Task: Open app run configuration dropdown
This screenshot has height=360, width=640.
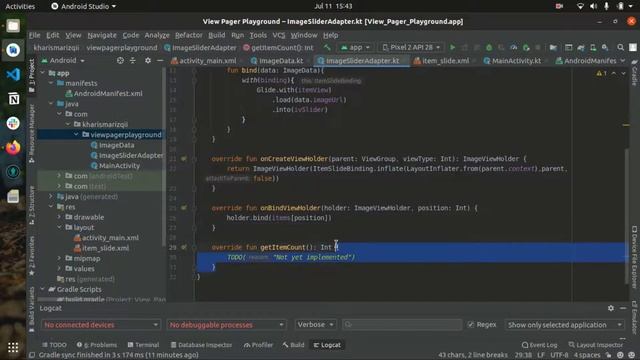Action: (x=355, y=47)
